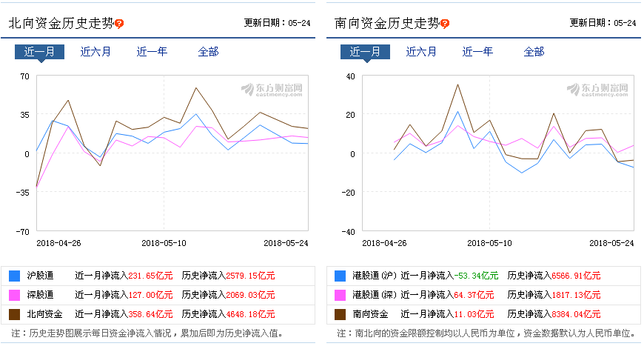The image size is (644, 349).
Task: Open help icon beside 南向资金历史走势 title
Action: [x=445, y=24]
